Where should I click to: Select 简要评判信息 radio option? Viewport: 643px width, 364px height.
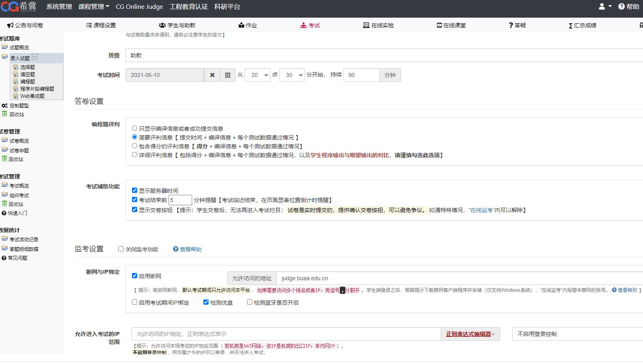click(x=135, y=137)
